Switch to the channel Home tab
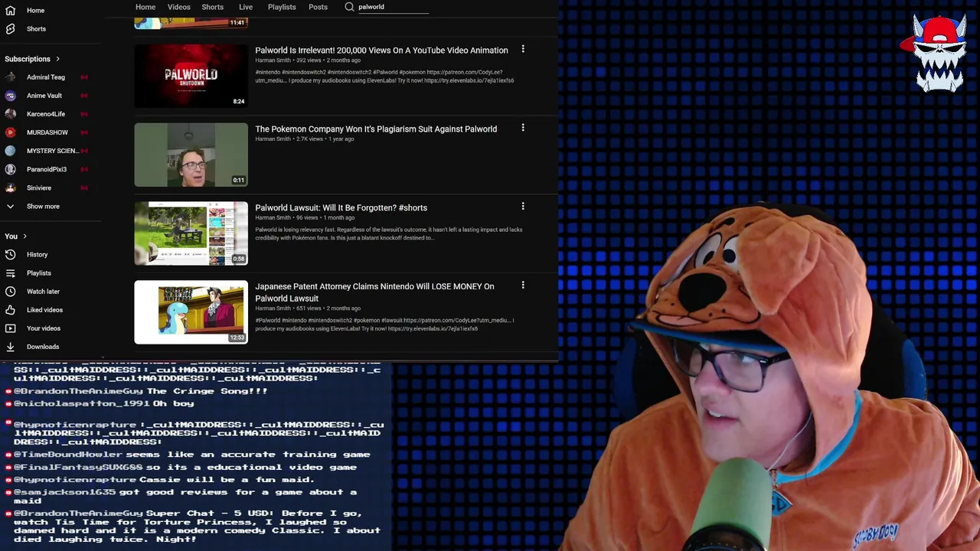This screenshot has width=980, height=551. [145, 7]
